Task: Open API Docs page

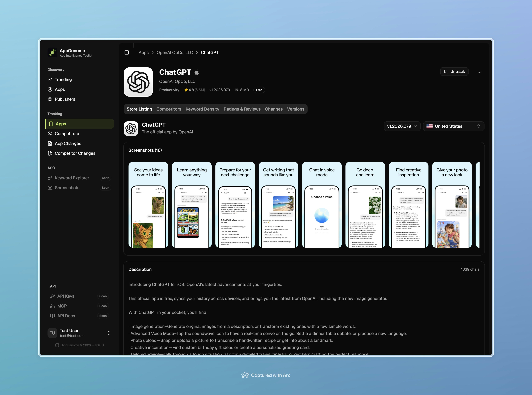Action: click(x=79, y=316)
